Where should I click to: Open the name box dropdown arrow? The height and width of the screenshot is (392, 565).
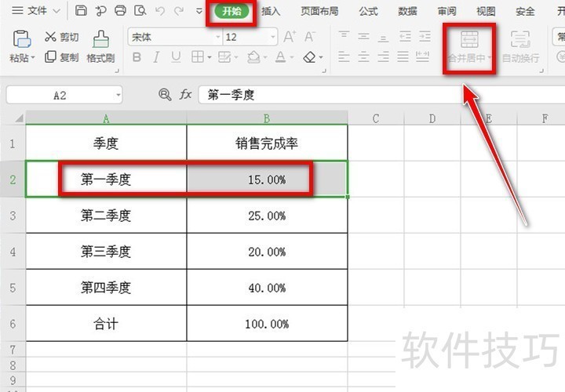click(118, 96)
